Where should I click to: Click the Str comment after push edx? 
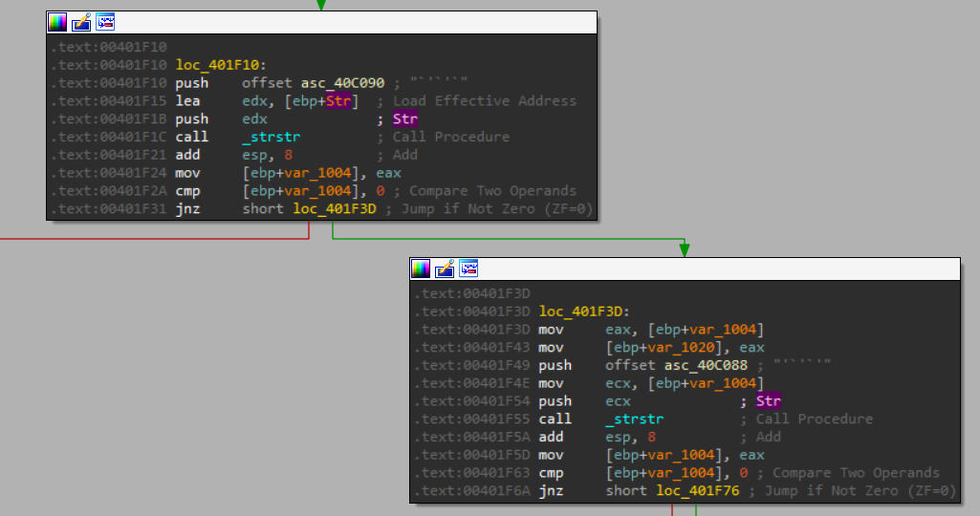(405, 119)
